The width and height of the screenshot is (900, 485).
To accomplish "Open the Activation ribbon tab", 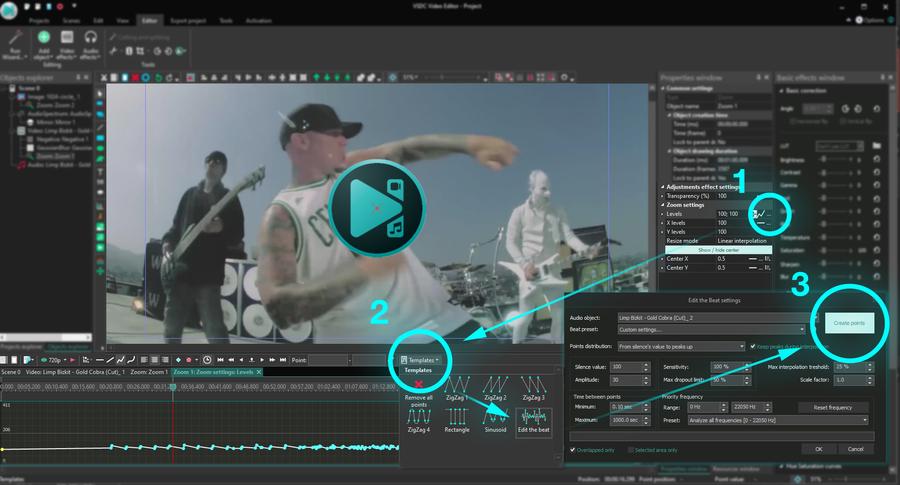I will (258, 21).
